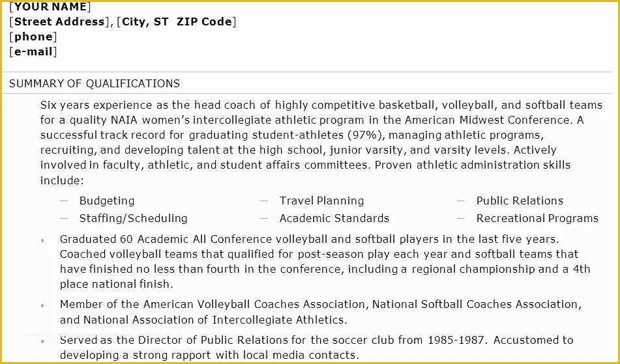Click the dash bullet before Budgeting
Screen dimensions: 620x364
[64, 201]
